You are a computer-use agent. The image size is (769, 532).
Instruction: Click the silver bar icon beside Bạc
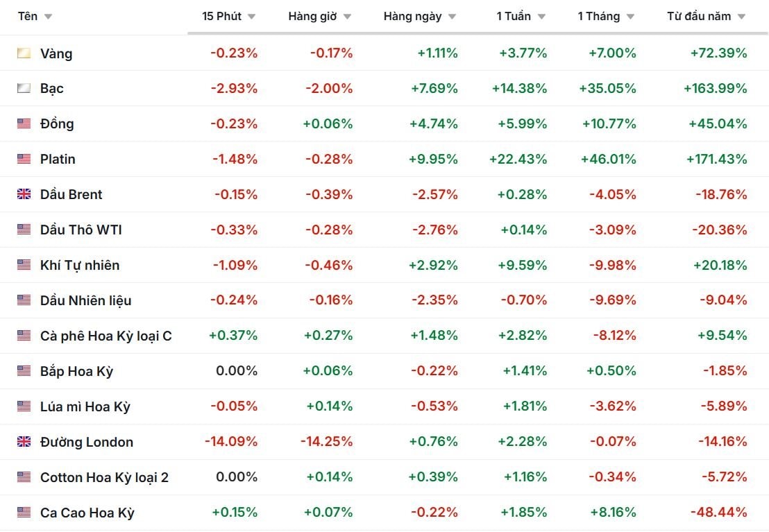tap(24, 89)
